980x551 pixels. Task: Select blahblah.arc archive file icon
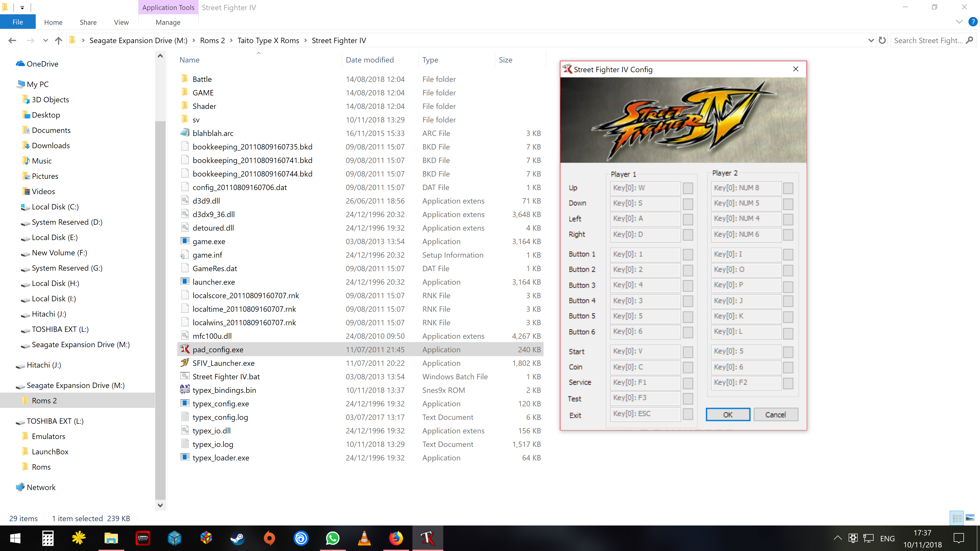(185, 133)
